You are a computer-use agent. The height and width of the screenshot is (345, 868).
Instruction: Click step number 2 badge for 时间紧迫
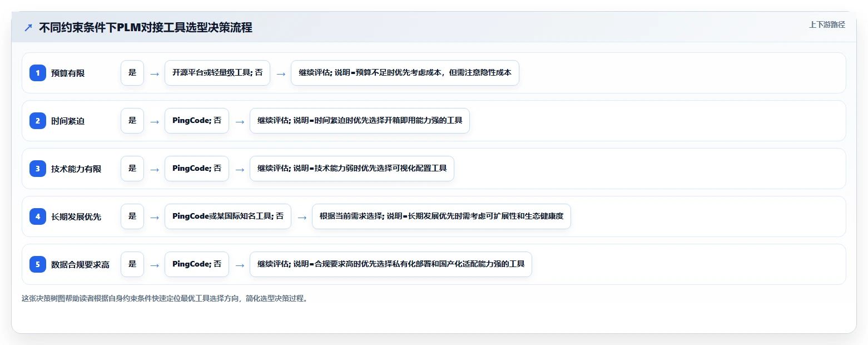[x=38, y=120]
